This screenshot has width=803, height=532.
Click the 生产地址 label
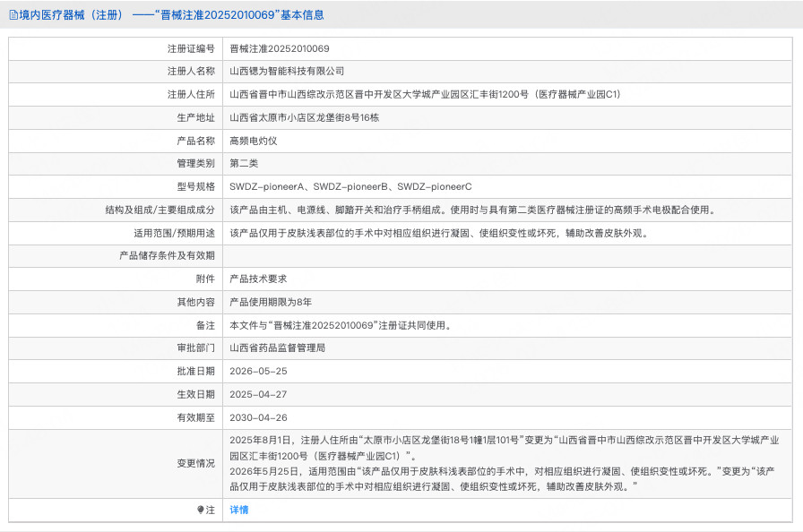click(195, 117)
